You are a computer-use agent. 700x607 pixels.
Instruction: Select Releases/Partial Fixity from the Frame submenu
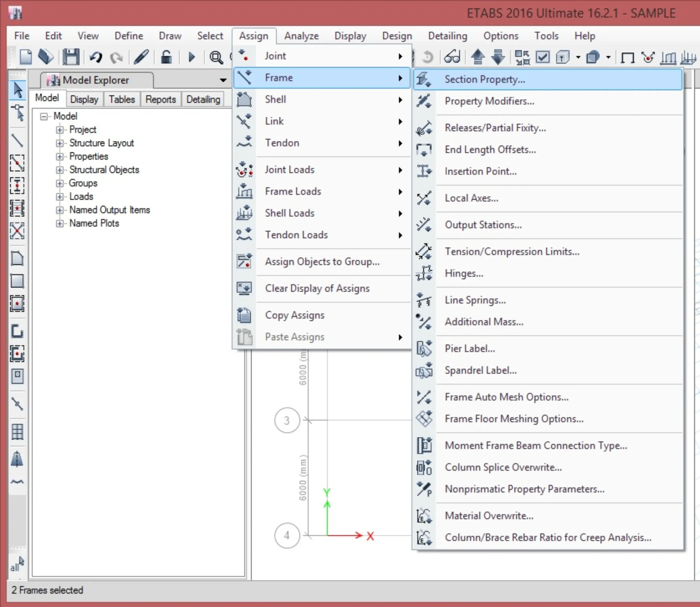point(495,128)
